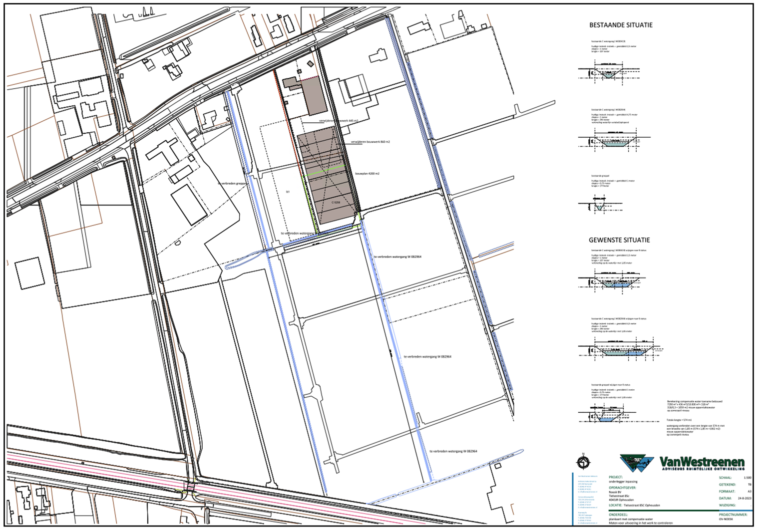Select the FORMAAT: label
The image size is (758, 532).
coord(727,492)
